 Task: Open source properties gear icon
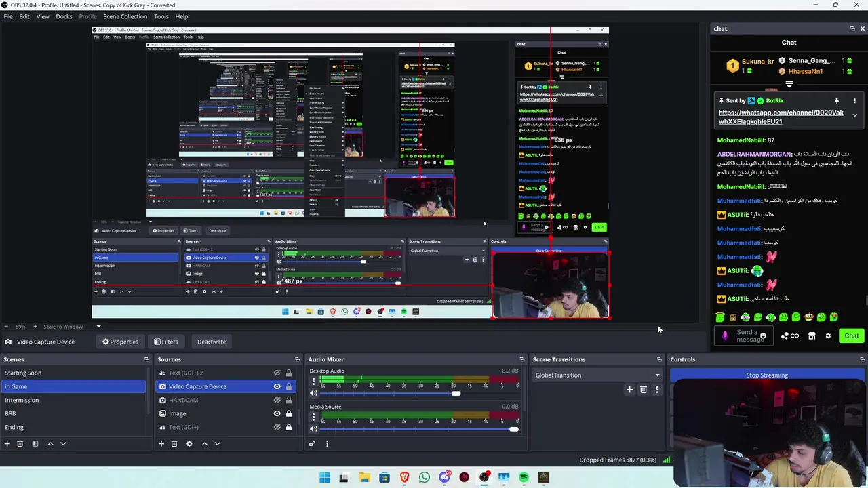tap(189, 443)
